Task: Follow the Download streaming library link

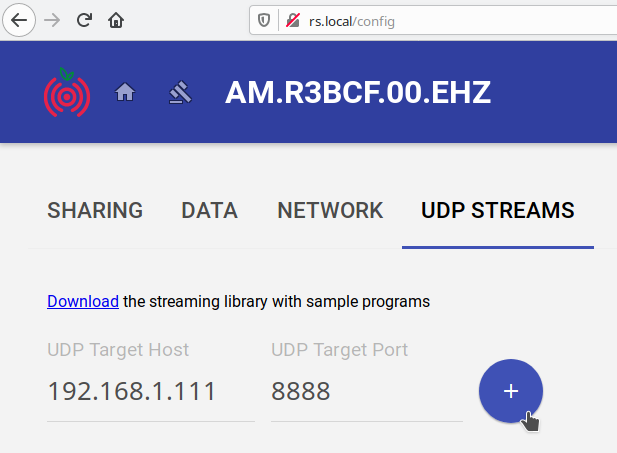Action: pyautogui.click(x=83, y=301)
